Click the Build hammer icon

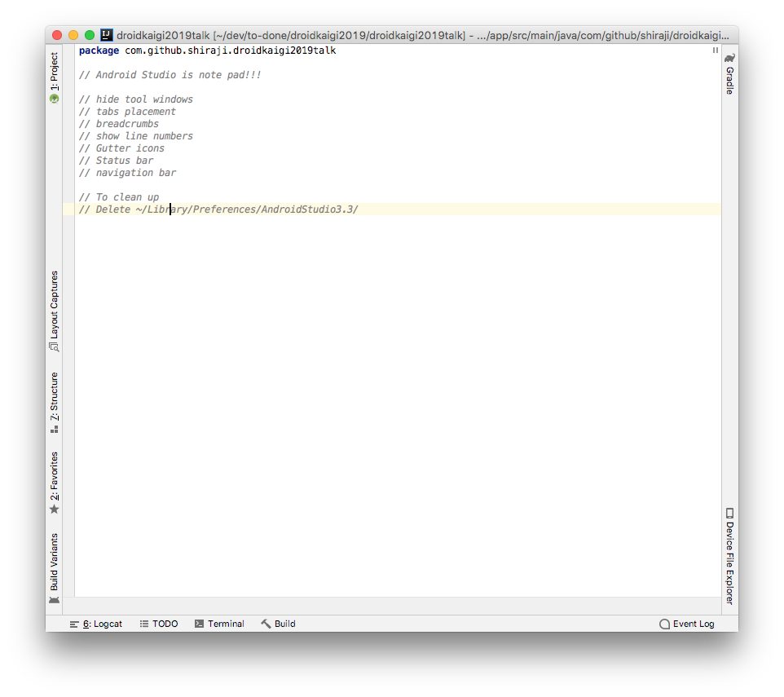[x=266, y=624]
